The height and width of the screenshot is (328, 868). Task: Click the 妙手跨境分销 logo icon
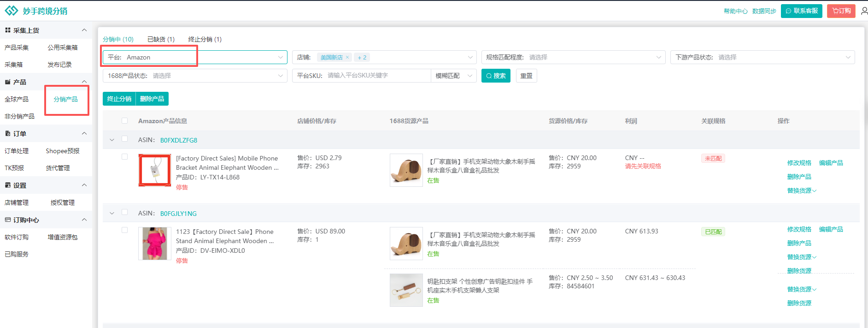coord(12,11)
